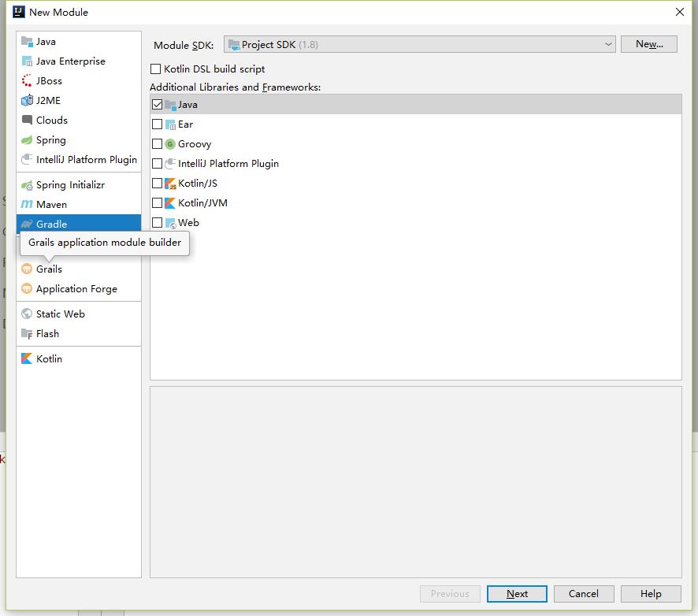Click the Kotlin/JS icon
This screenshot has width=698, height=616.
(x=170, y=184)
